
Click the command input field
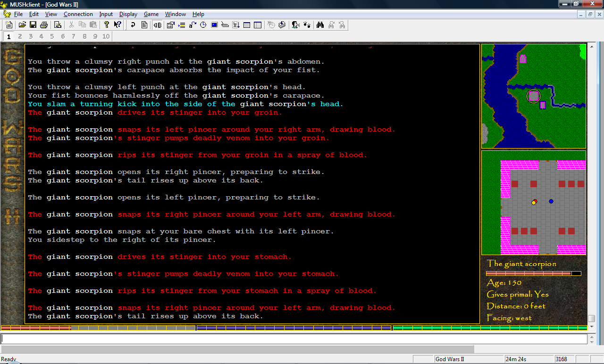pos(293,339)
